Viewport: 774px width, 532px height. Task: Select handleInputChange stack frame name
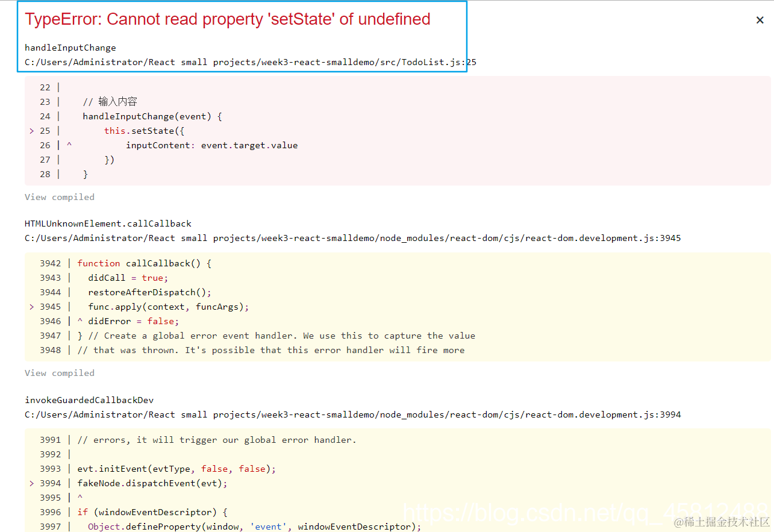pyautogui.click(x=70, y=48)
